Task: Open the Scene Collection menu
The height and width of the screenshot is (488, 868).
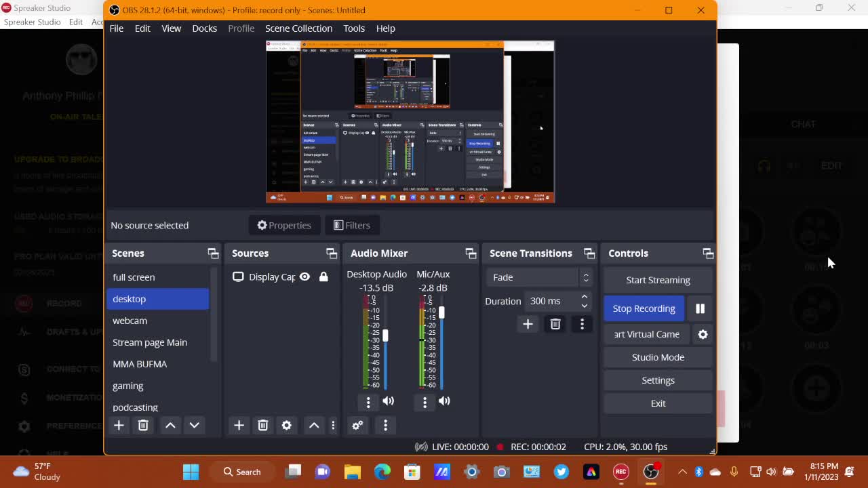Action: (298, 28)
